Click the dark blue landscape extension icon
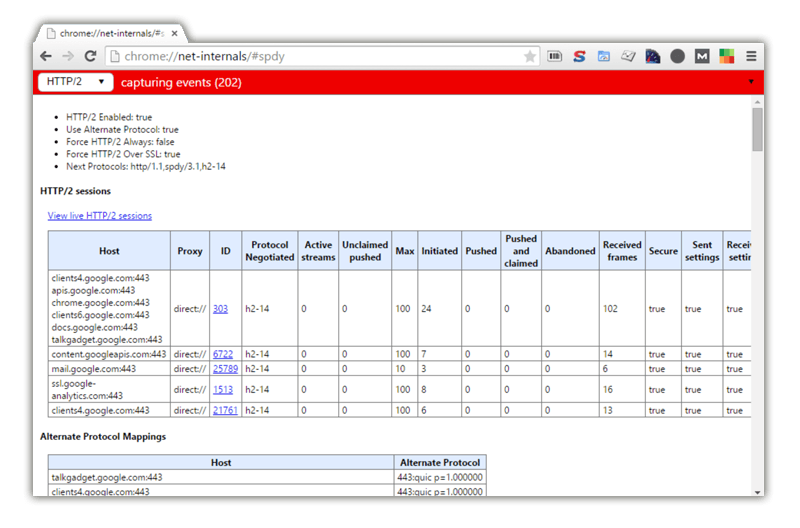Screen dimensions: 800x528 [653, 56]
